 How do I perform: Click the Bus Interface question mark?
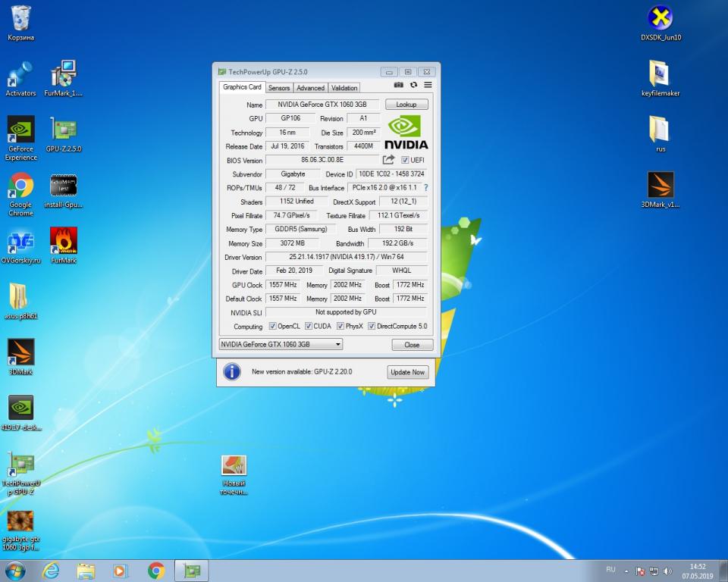coord(425,187)
